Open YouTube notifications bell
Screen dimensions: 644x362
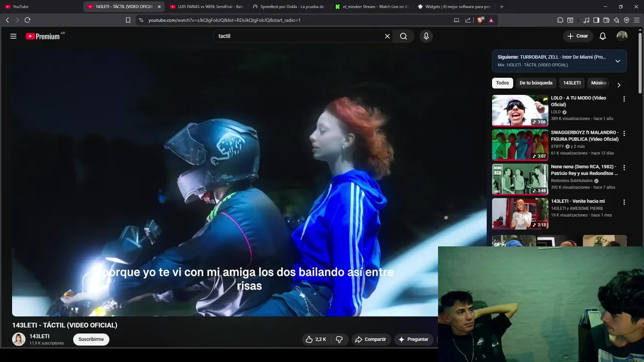(x=603, y=36)
